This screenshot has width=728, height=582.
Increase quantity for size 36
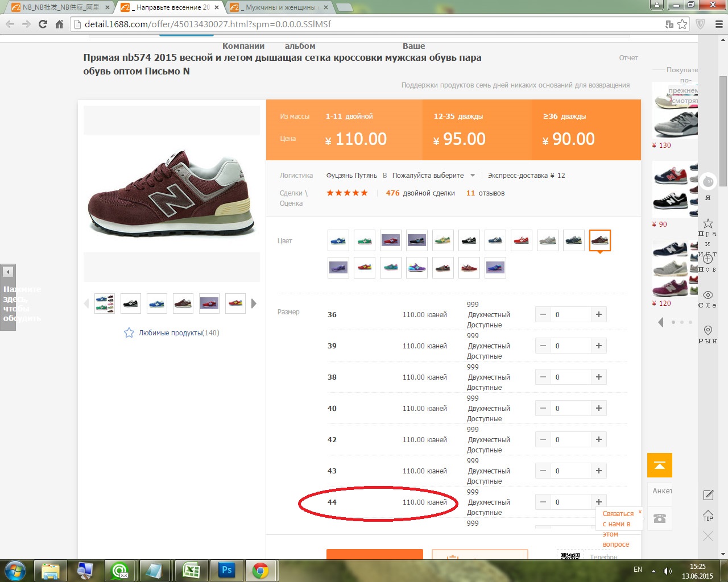599,314
